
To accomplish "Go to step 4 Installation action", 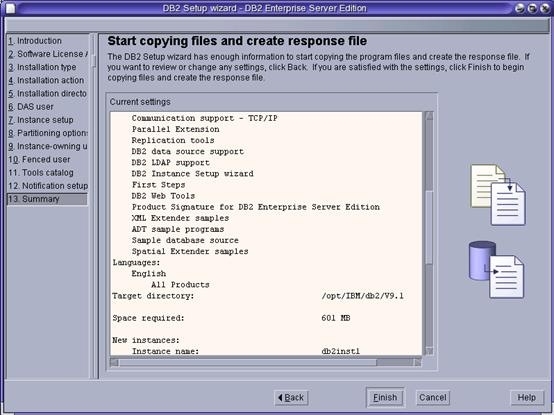I will point(46,80).
